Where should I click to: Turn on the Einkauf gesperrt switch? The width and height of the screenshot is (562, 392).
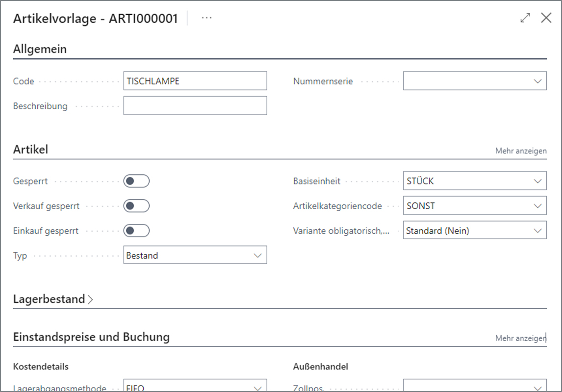click(136, 231)
